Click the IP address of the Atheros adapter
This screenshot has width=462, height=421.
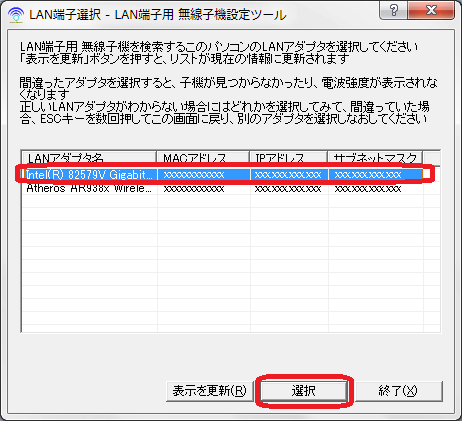coord(288,189)
